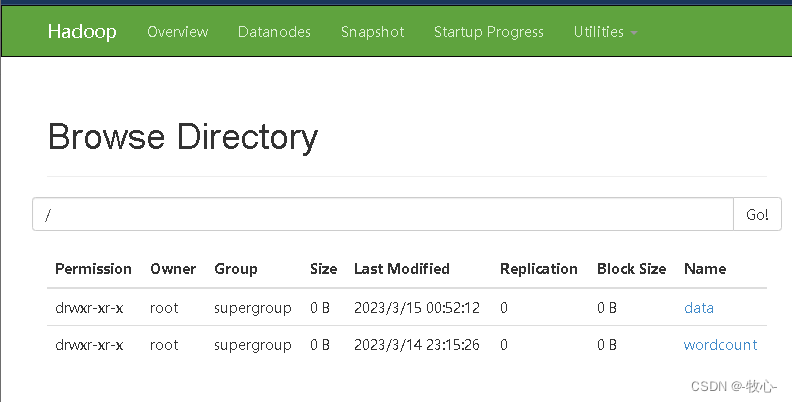Click the Replication column header
Image resolution: width=792 pixels, height=402 pixels.
[x=538, y=269]
